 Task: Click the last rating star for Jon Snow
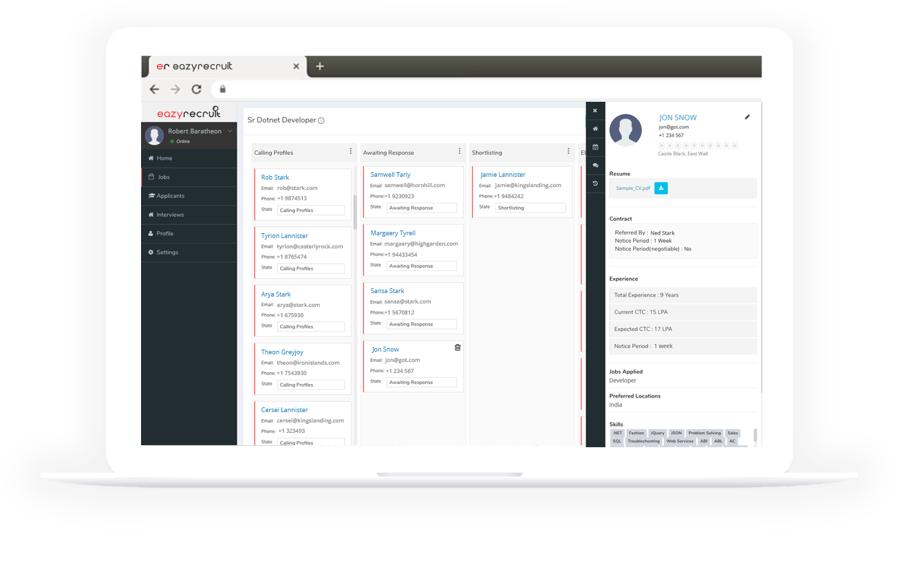point(735,146)
